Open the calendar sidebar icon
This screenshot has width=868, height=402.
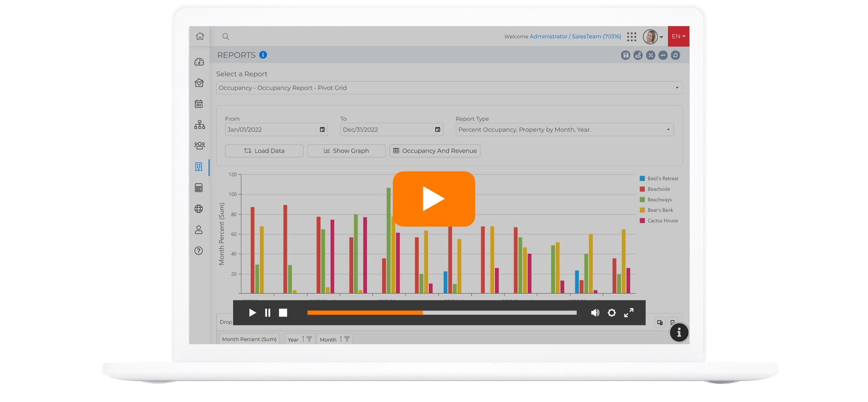[x=199, y=104]
